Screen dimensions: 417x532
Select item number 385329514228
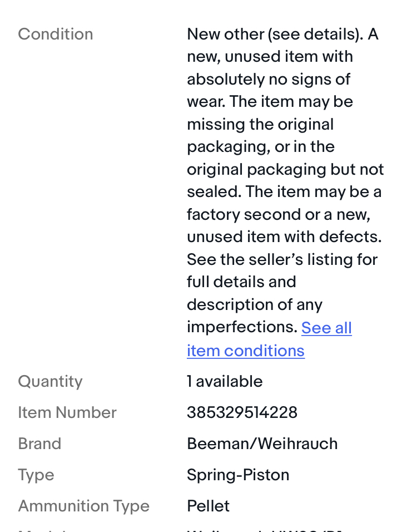click(x=242, y=412)
